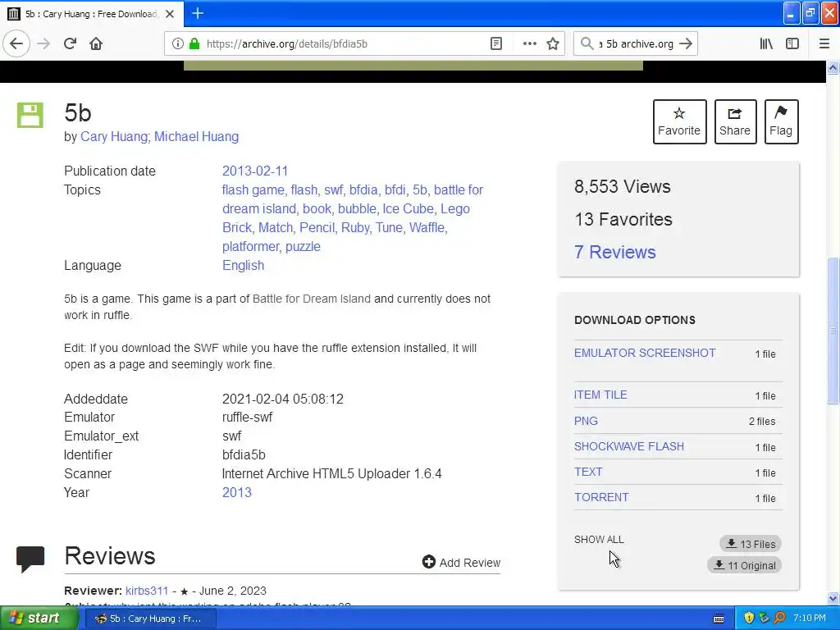Click the search box field

636,44
